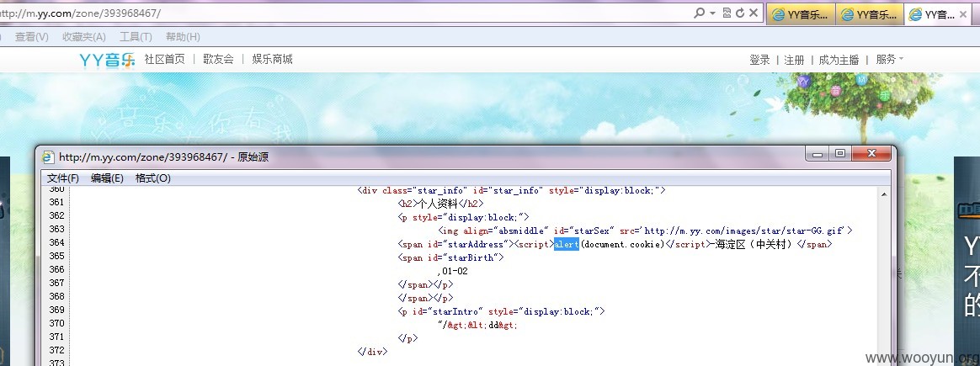980x366 pixels.
Task: Click the 个人资料 h2 text on line 361
Action: click(x=438, y=203)
